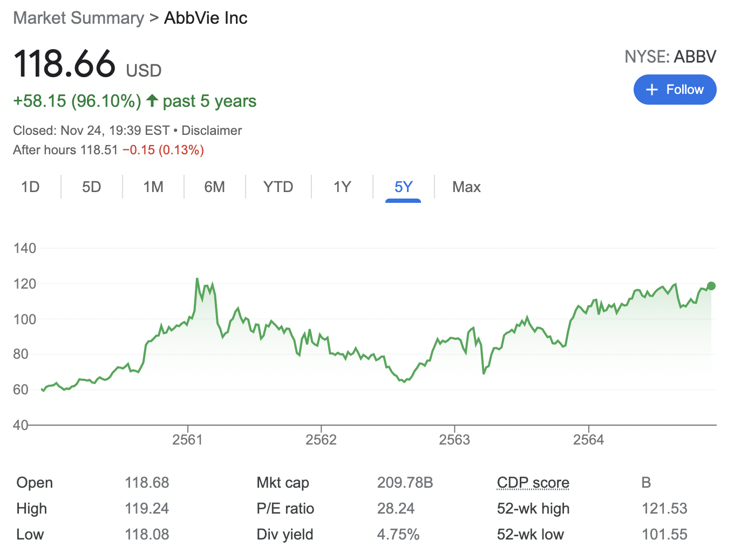Click the 52-wk low label

click(531, 534)
